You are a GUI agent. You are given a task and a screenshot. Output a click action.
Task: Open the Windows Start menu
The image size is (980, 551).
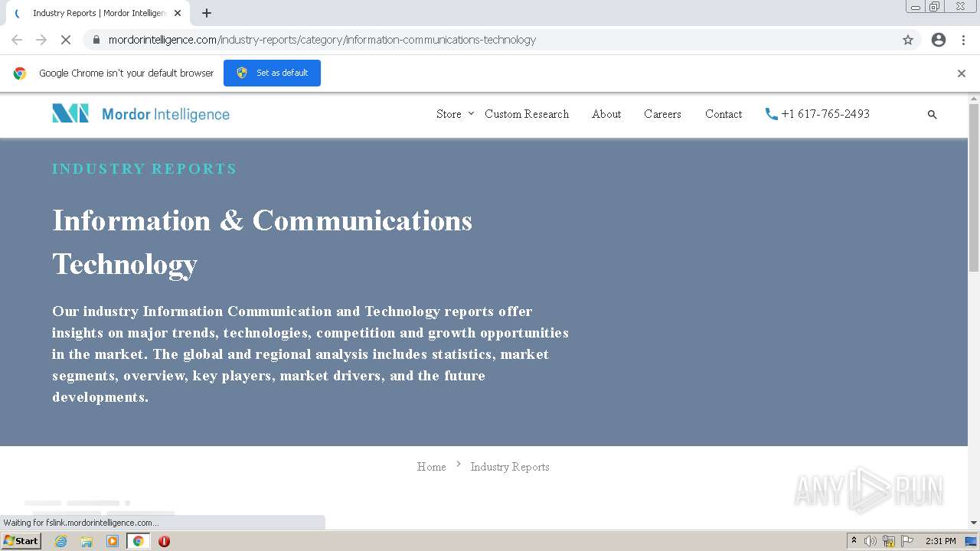[21, 541]
